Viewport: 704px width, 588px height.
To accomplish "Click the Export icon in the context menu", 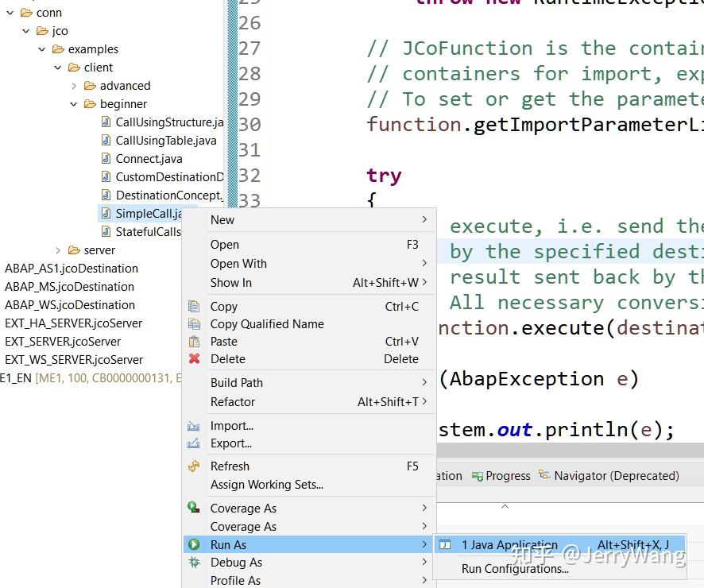I will point(195,444).
